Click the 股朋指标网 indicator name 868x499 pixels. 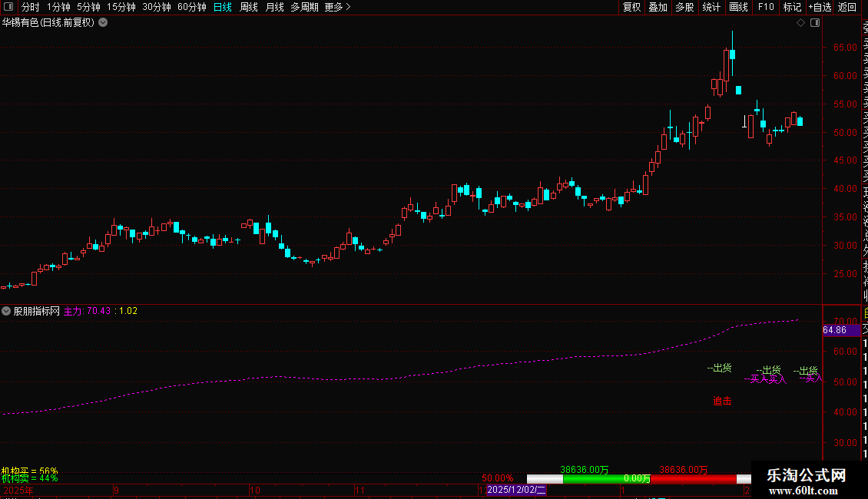(37, 311)
